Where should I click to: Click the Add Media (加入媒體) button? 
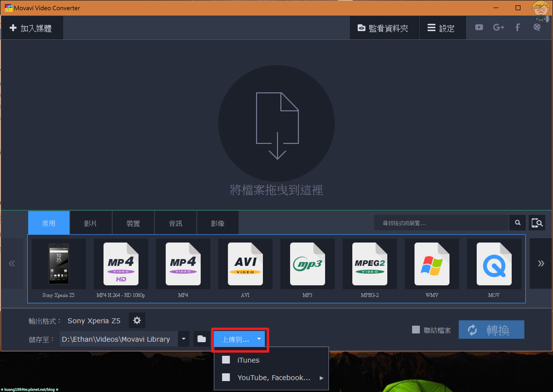click(x=32, y=28)
